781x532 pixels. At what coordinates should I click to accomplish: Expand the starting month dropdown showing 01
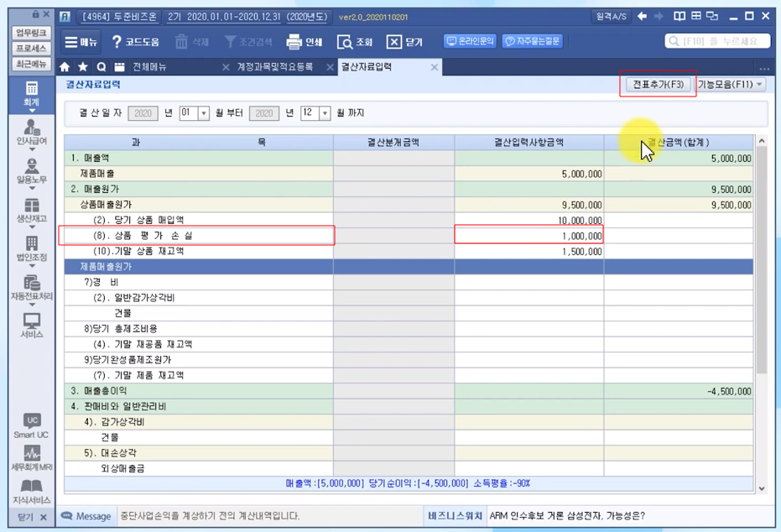(203, 113)
